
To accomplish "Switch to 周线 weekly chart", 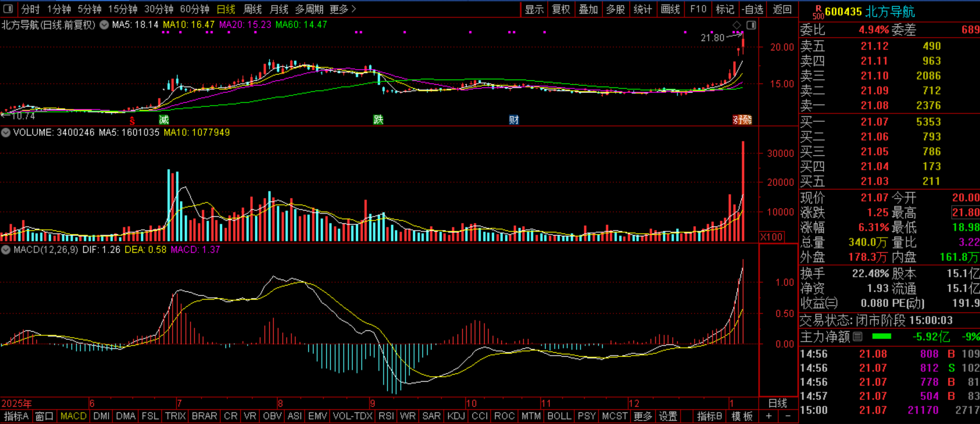I will click(x=253, y=9).
